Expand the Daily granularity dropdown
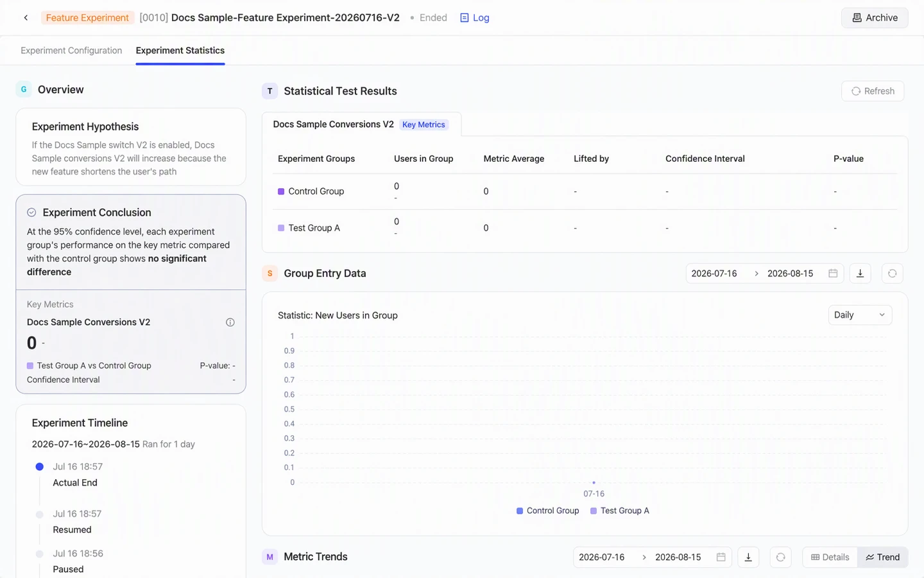The height and width of the screenshot is (578, 924). click(x=860, y=315)
